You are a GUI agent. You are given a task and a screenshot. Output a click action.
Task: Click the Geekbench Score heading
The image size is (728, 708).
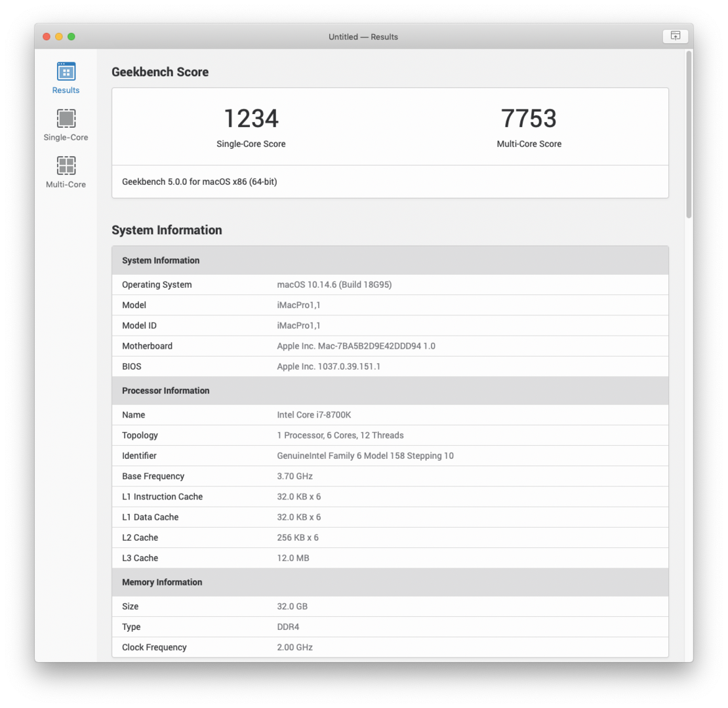[x=160, y=72]
